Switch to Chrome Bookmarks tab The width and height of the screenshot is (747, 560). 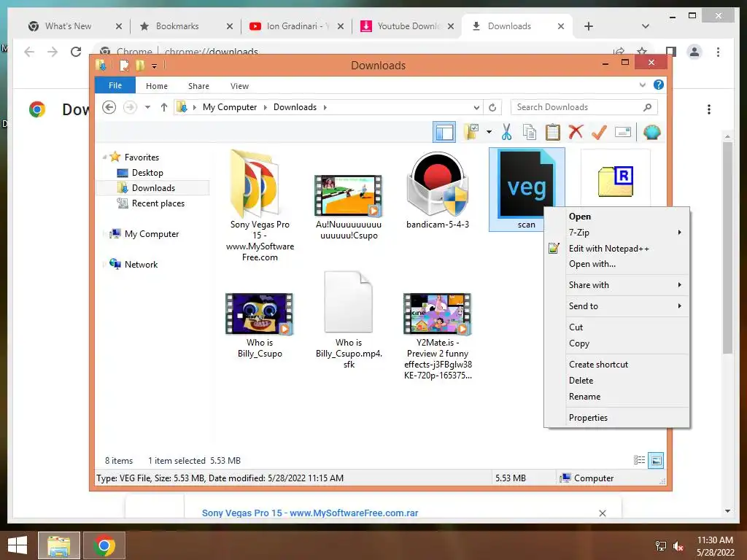(x=186, y=26)
